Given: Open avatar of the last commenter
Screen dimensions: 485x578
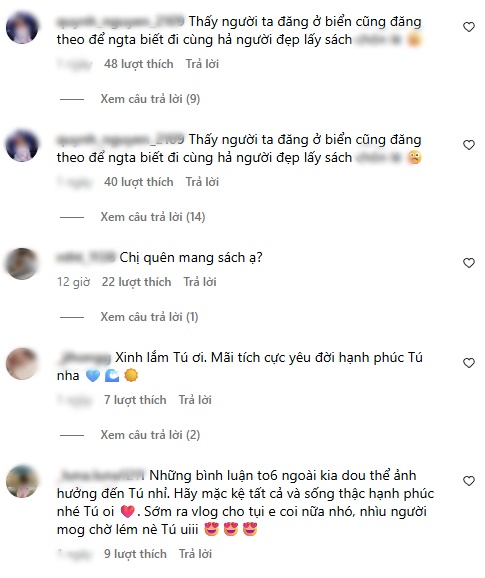Looking at the screenshot, I should 22,482.
